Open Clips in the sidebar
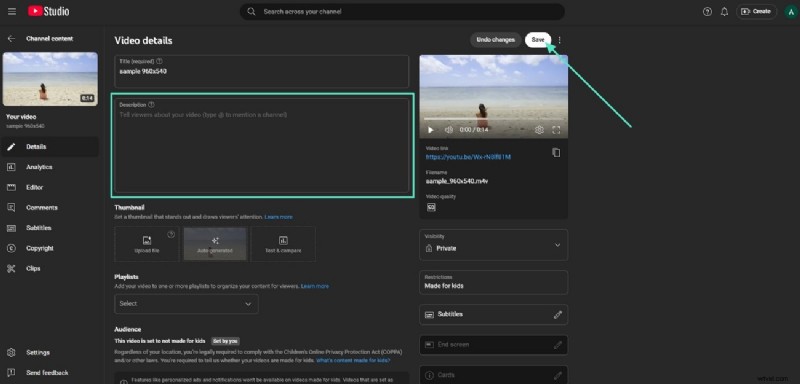This screenshot has width=800, height=384. [x=50, y=269]
